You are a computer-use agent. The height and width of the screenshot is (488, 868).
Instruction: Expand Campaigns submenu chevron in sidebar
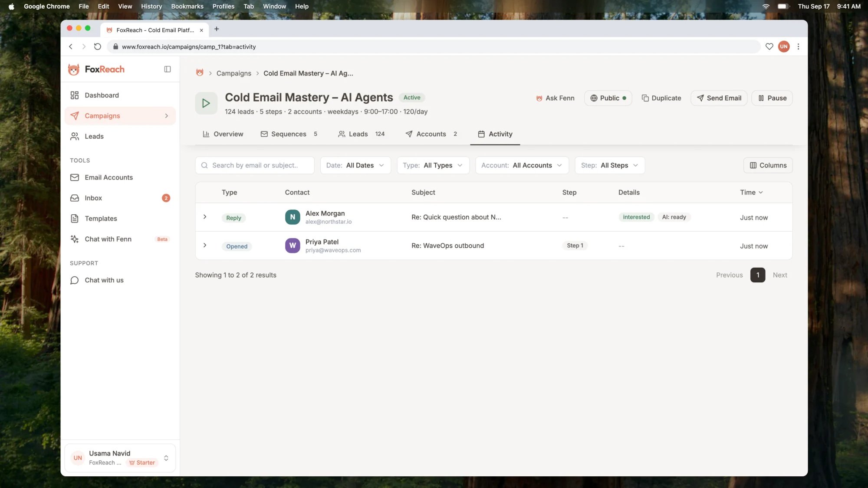click(166, 116)
